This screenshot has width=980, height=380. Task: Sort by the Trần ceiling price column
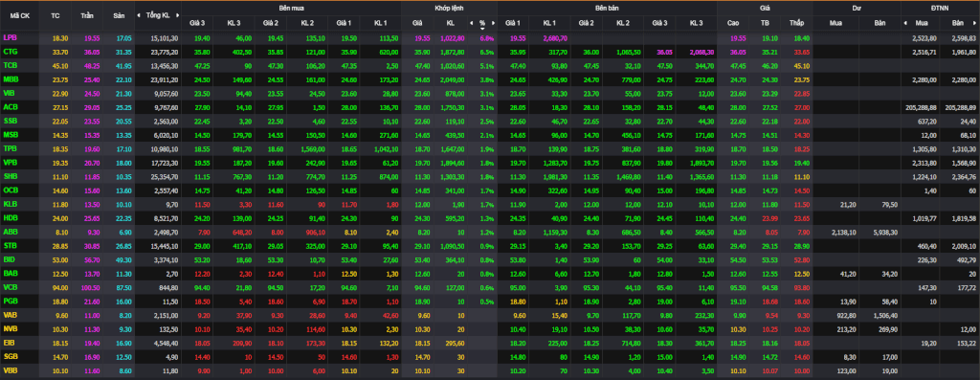(x=87, y=13)
